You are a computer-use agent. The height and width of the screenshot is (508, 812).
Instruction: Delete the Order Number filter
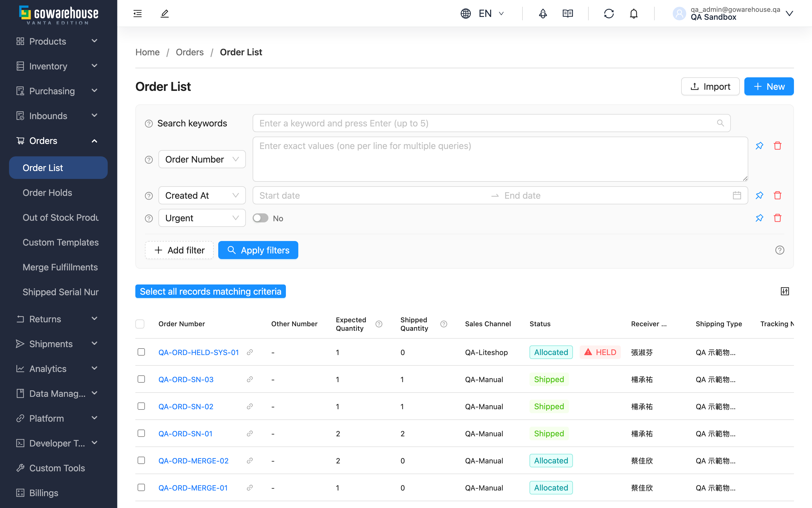[777, 145]
